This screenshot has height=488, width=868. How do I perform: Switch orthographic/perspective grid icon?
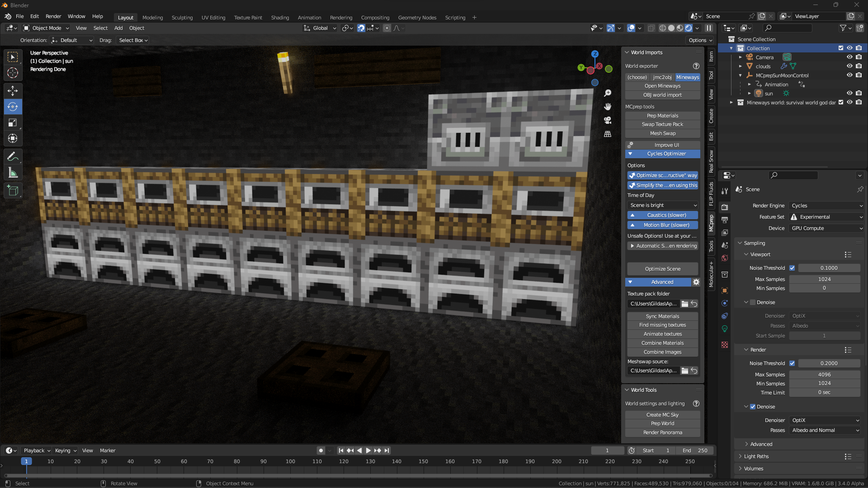(608, 134)
